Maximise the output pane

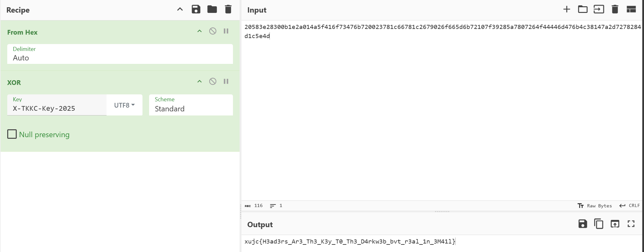(x=631, y=224)
